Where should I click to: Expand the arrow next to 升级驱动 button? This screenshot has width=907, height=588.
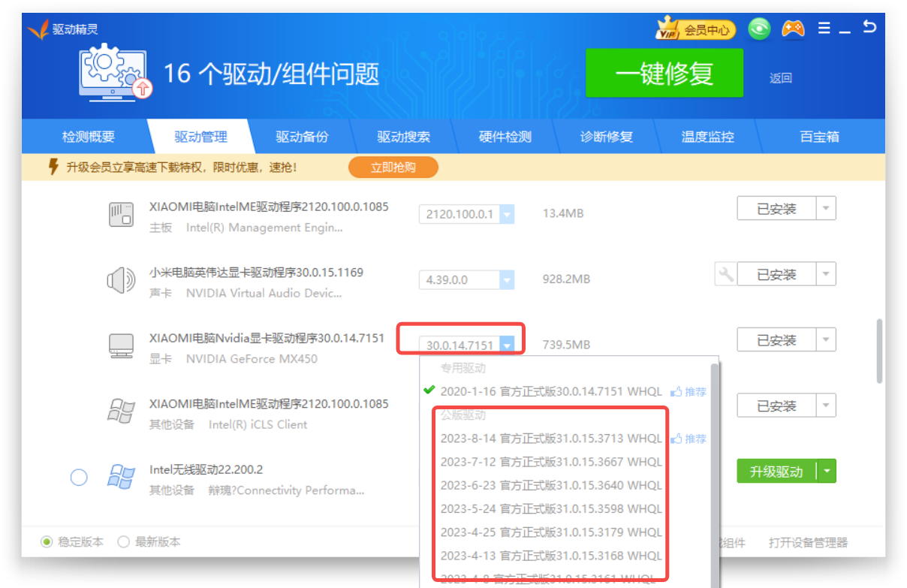(x=827, y=472)
